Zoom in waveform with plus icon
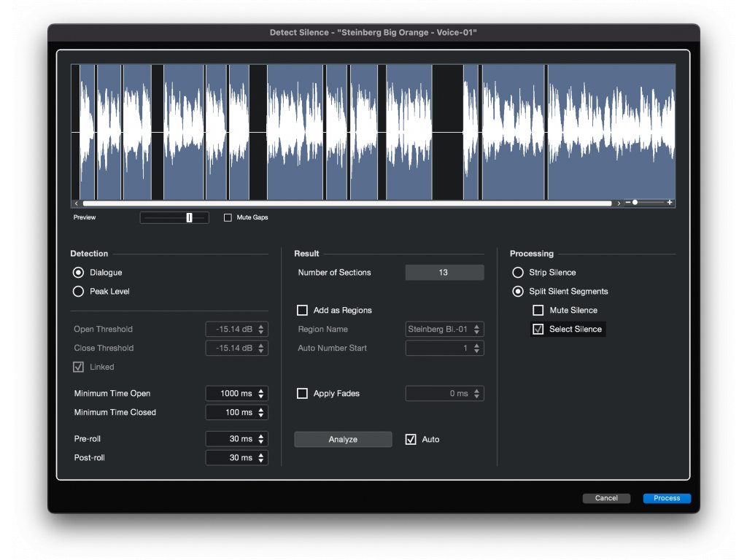747x560 pixels. (670, 203)
